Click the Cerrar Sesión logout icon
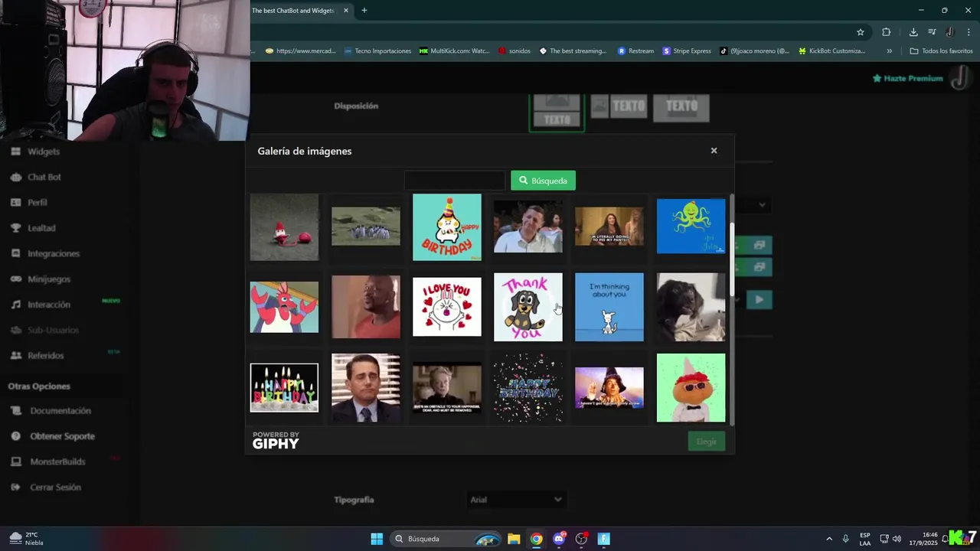This screenshot has height=551, width=980. click(15, 487)
